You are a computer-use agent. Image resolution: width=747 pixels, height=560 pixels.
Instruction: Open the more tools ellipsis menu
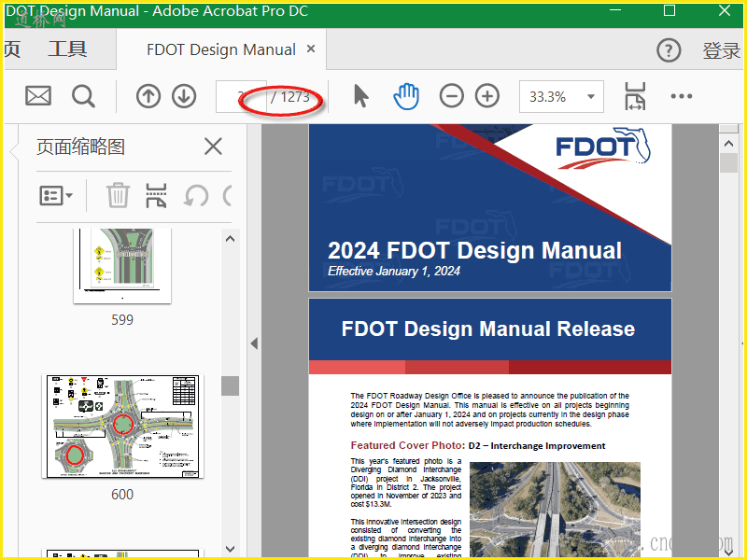682,96
